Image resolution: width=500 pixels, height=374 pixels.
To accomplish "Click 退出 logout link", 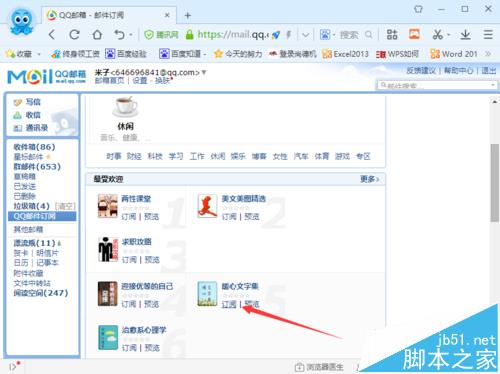I will pos(489,70).
